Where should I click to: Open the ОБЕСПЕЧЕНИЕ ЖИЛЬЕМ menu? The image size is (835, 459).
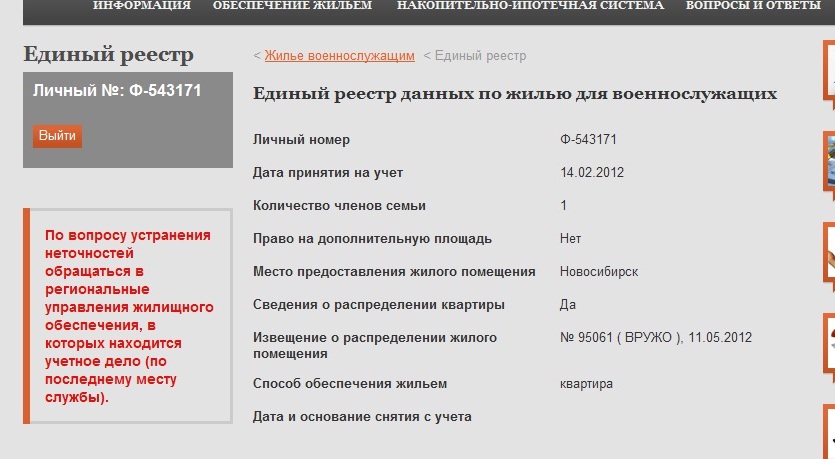click(x=293, y=6)
